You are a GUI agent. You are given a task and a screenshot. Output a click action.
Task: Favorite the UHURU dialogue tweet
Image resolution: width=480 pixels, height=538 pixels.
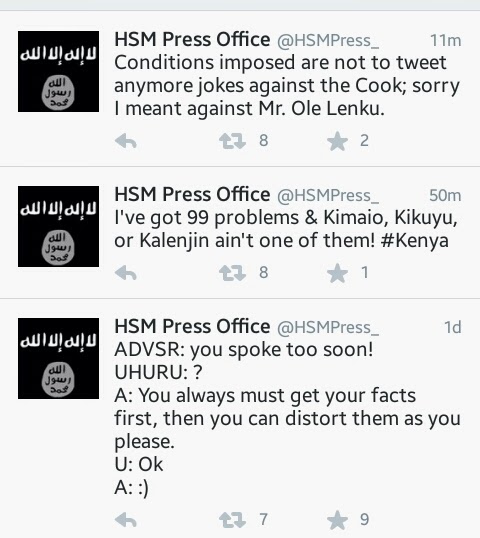pyautogui.click(x=337, y=520)
